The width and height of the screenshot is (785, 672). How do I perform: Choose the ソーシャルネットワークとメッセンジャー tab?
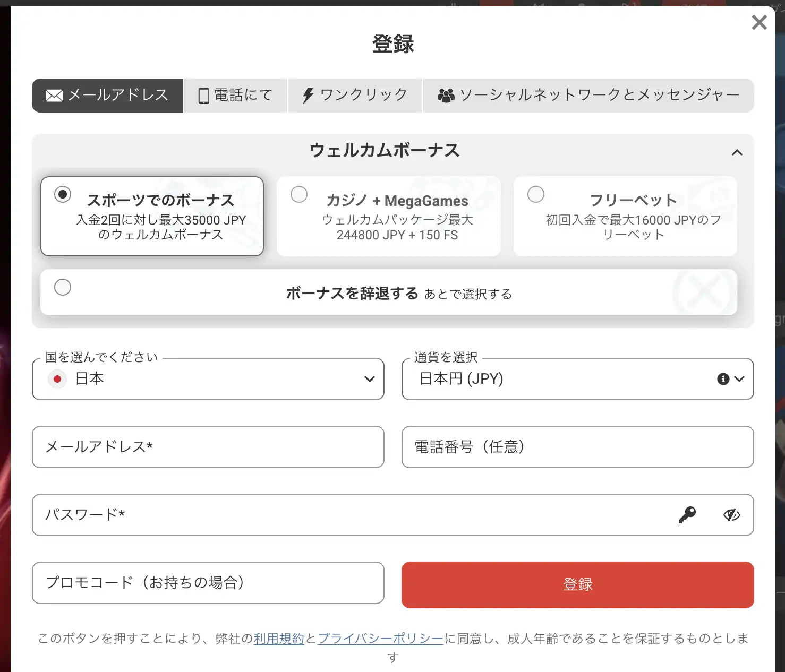tap(588, 96)
